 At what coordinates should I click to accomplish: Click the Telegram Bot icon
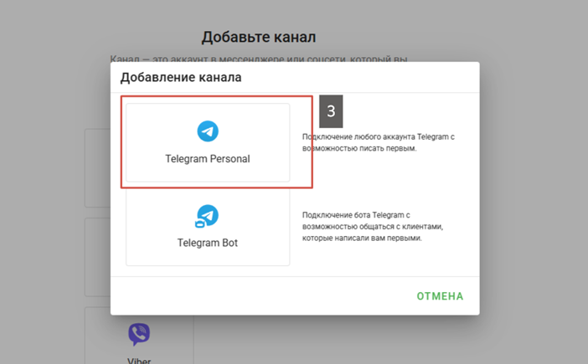pos(207,217)
